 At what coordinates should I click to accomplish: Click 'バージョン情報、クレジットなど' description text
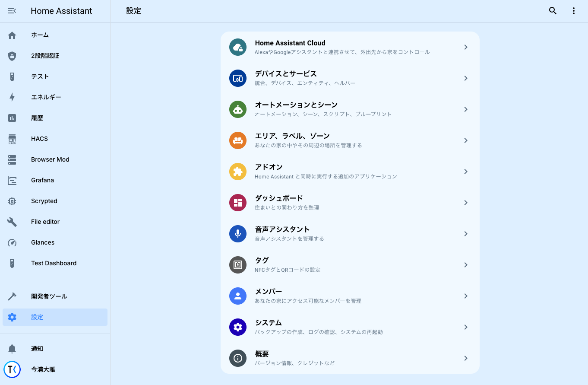click(x=294, y=363)
